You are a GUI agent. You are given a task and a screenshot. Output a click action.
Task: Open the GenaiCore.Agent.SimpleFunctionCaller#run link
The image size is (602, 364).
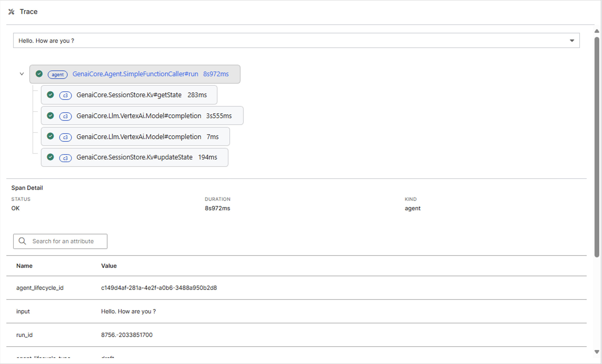(x=135, y=74)
